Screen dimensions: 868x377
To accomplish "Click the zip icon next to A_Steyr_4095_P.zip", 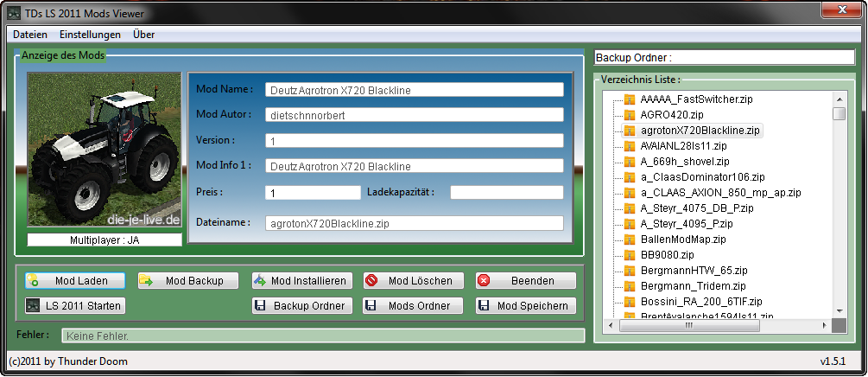I will [x=630, y=224].
